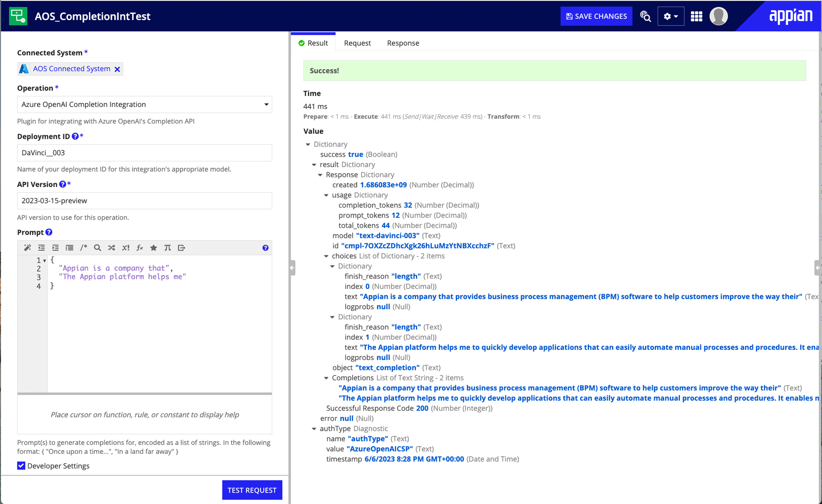Click the pi constant icon
The image size is (822, 504).
[167, 248]
